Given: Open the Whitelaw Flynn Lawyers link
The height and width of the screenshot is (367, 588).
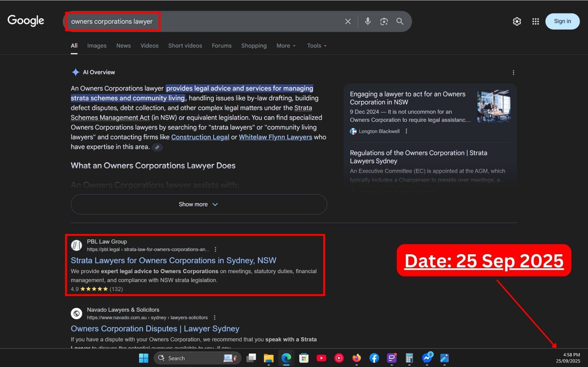Looking at the screenshot, I should click(x=275, y=137).
